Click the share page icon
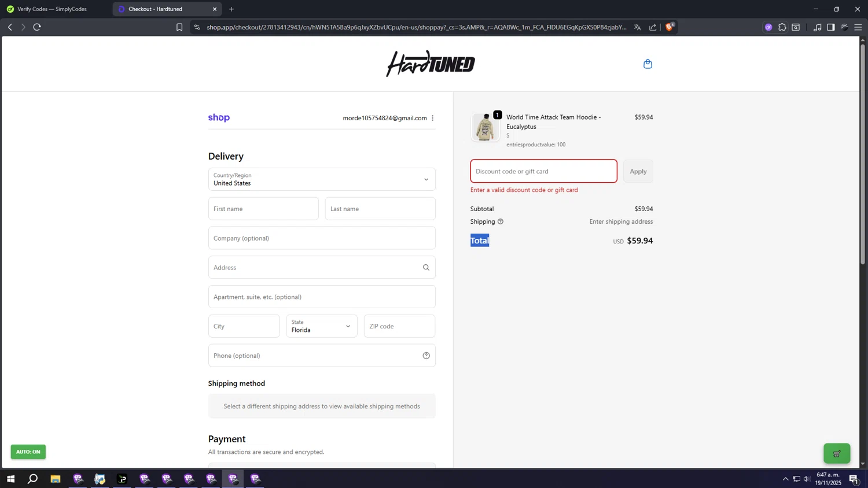 [x=653, y=27]
